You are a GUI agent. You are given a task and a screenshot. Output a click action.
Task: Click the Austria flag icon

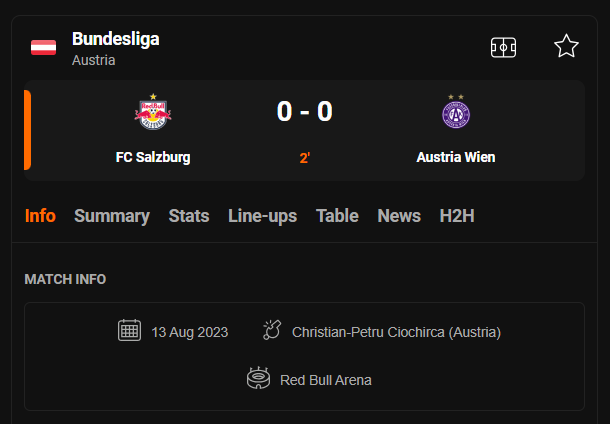(x=43, y=48)
